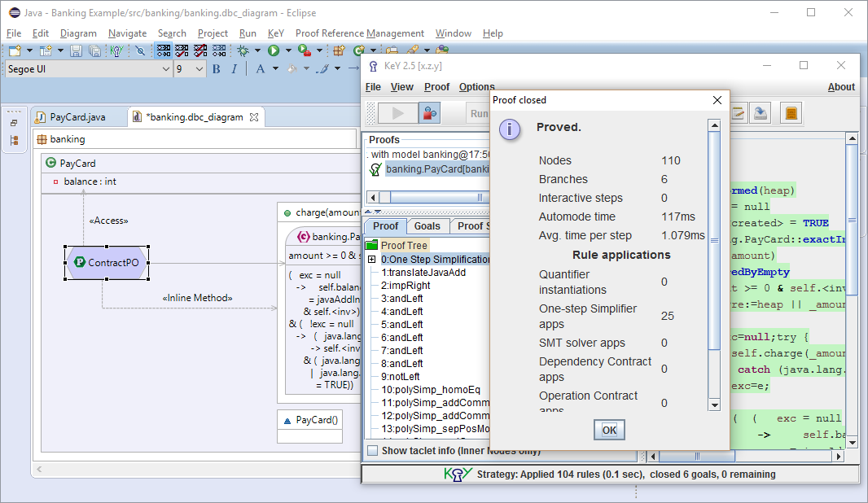Open the KeY About menu
The width and height of the screenshot is (868, 503).
pos(841,87)
